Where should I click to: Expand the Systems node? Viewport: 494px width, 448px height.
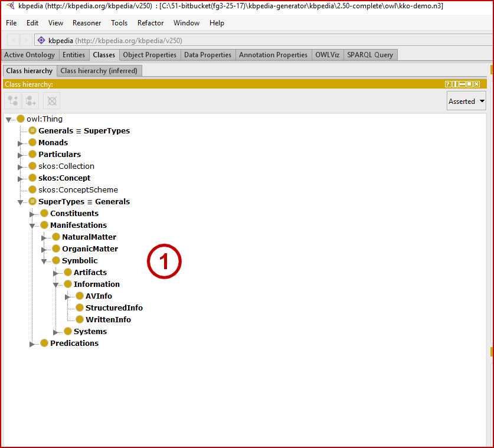point(55,332)
